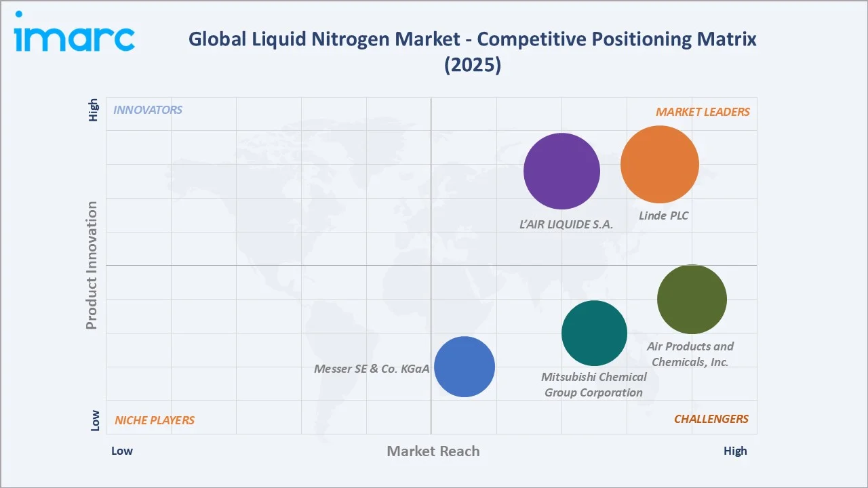Image resolution: width=868 pixels, height=488 pixels.
Task: Select the blue Messer SE bubble
Action: 465,367
